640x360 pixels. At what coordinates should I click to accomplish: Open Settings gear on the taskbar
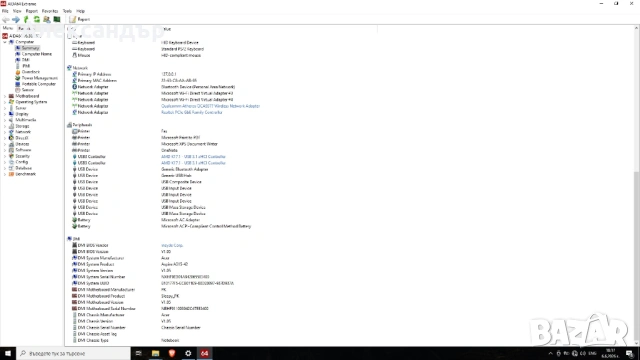pyautogui.click(x=188, y=353)
